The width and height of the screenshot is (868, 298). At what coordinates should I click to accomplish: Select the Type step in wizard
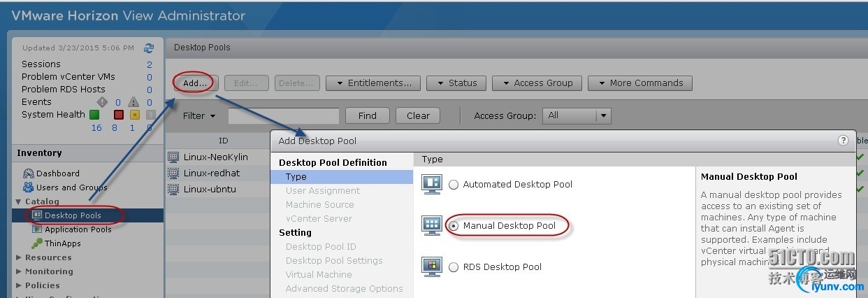342,177
